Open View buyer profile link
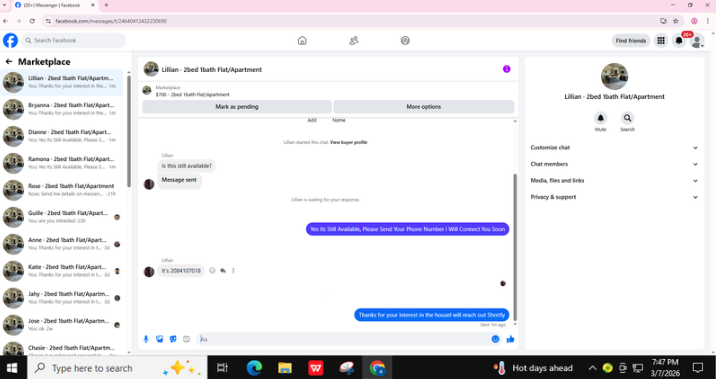This screenshot has height=379, width=716. (348, 142)
